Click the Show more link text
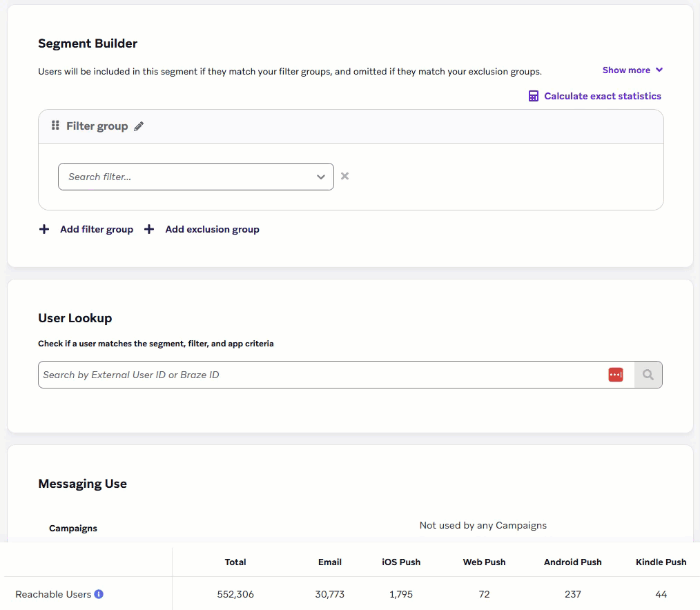 click(x=626, y=70)
